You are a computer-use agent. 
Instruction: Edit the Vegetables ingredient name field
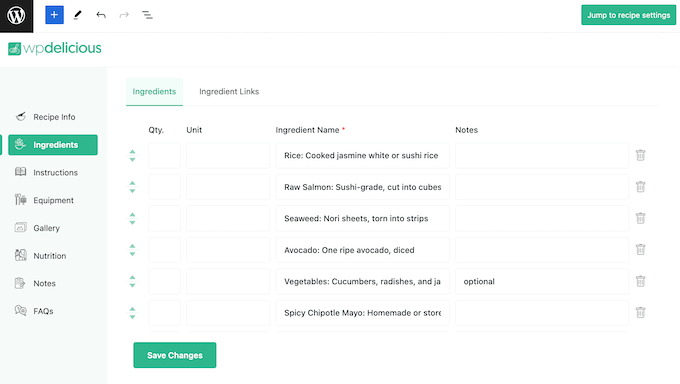[363, 281]
